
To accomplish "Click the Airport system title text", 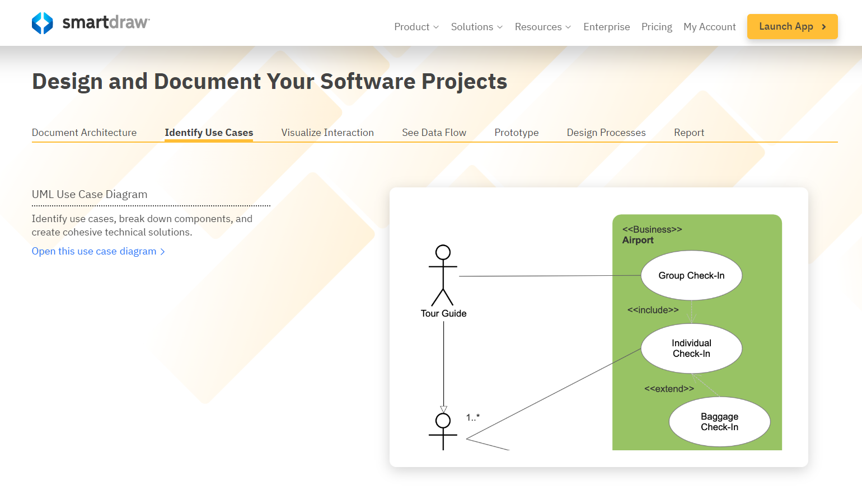I will pyautogui.click(x=638, y=240).
